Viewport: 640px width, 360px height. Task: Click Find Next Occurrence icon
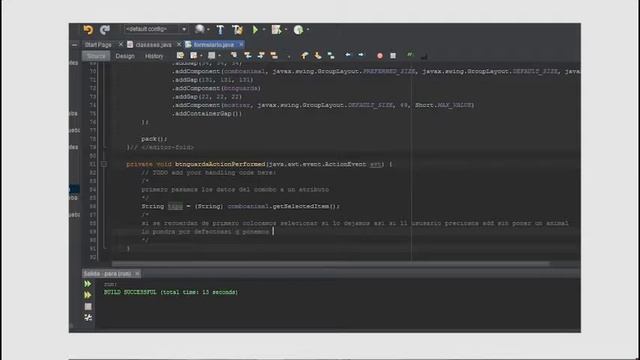click(261, 55)
